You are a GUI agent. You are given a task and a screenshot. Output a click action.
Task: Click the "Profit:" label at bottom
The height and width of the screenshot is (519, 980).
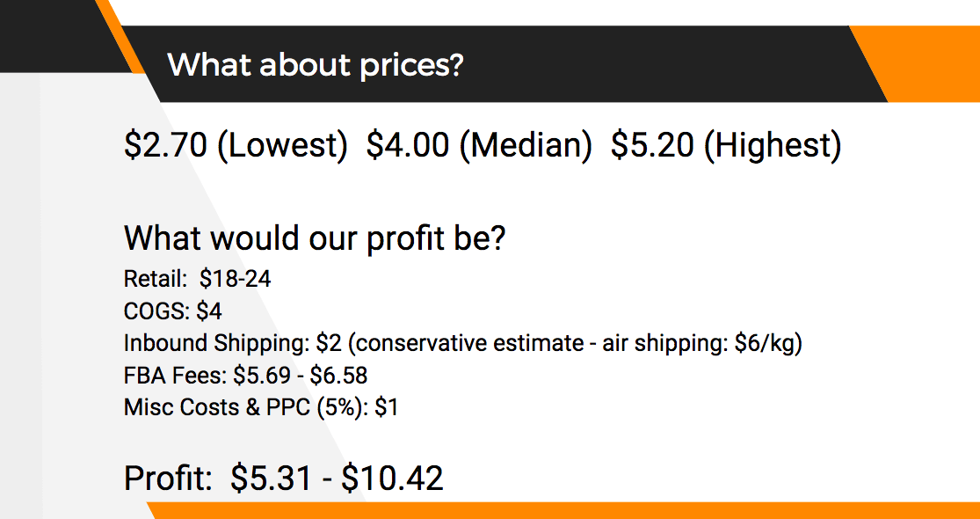point(167,478)
